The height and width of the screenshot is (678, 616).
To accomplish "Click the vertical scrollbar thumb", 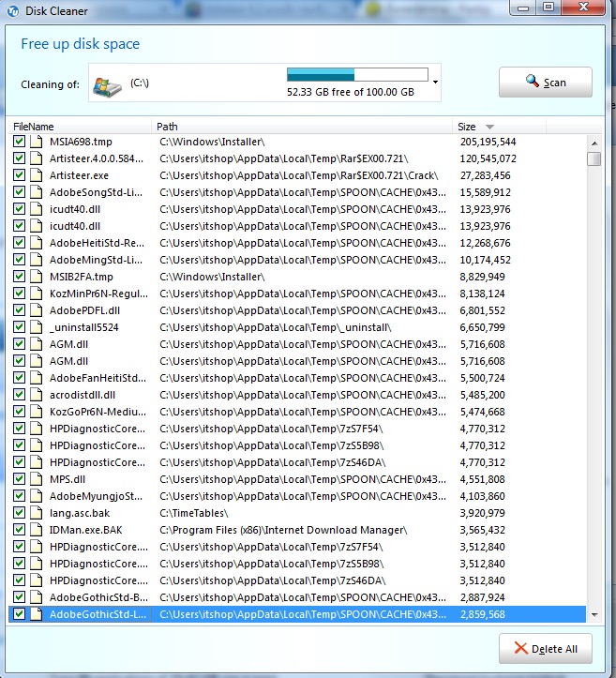I will point(594,158).
